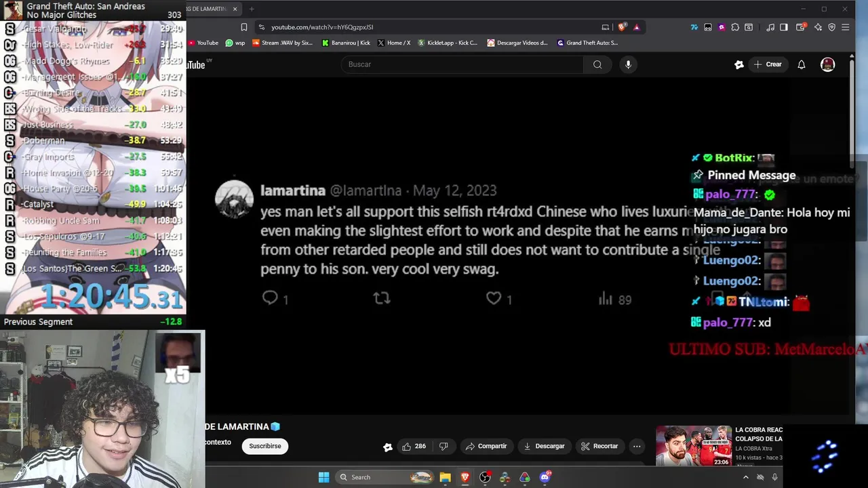Click the 'Doberman' split row
Screen dimensions: 868x488
click(93, 140)
